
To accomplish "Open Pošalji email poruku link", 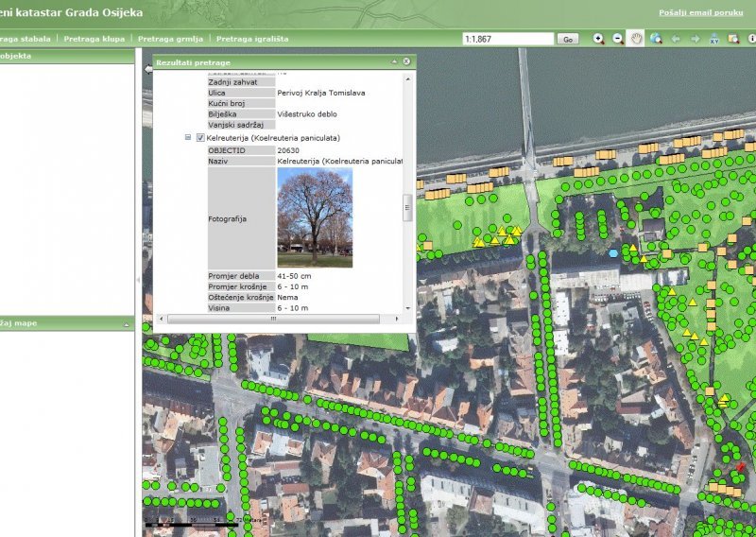I will pos(700,12).
